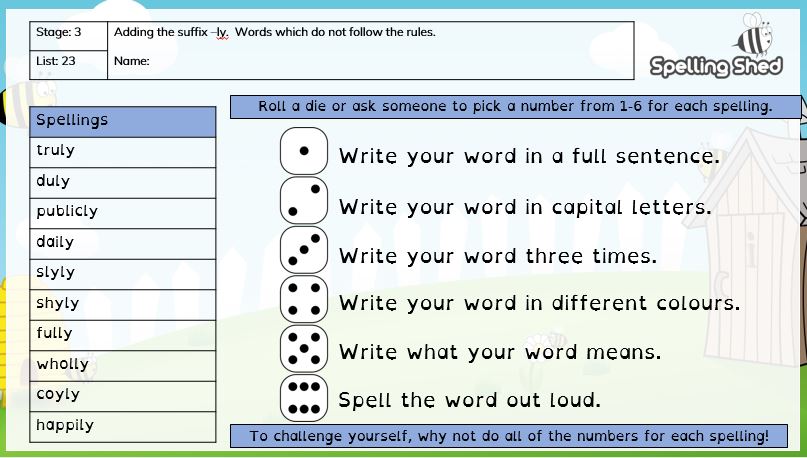
Task: Click 'Write what your word means'
Action: click(x=500, y=352)
